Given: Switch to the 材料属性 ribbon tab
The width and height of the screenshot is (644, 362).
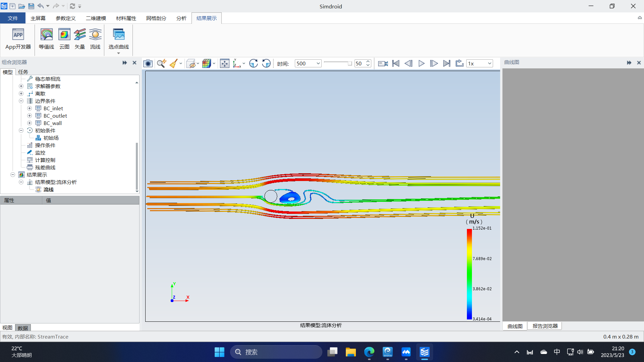Looking at the screenshot, I should tap(126, 18).
